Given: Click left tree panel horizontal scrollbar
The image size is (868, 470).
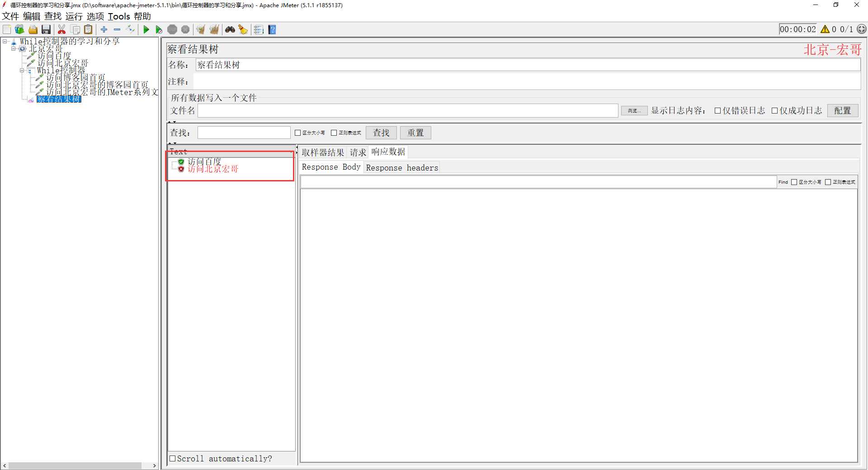Looking at the screenshot, I should [75, 465].
